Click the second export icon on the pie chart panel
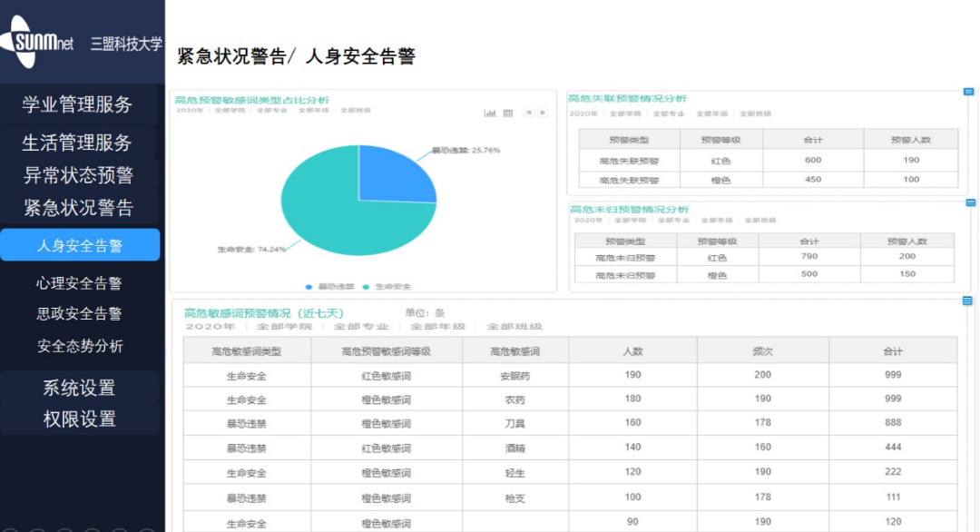The image size is (980, 532). [x=544, y=113]
